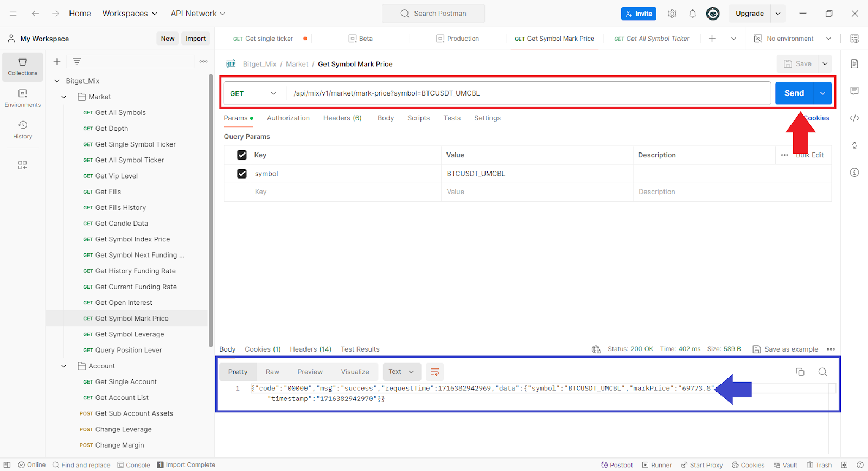Open the request info icon
Image resolution: width=868 pixels, height=471 pixels.
(x=854, y=173)
